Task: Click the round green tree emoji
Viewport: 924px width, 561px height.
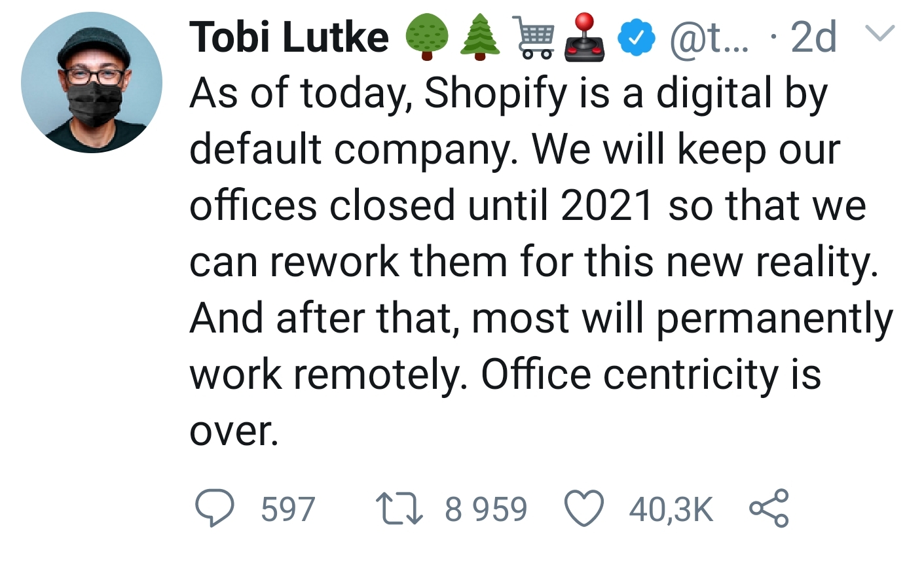Action: click(x=427, y=37)
